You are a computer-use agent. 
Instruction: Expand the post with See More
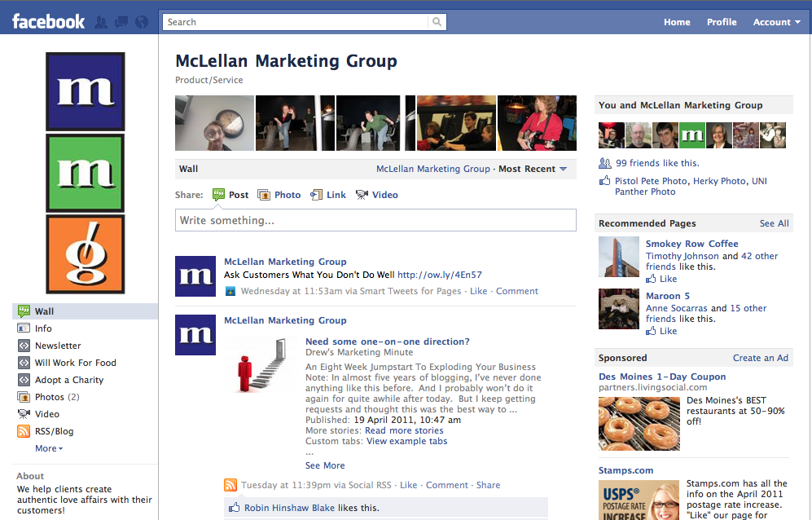click(x=325, y=465)
